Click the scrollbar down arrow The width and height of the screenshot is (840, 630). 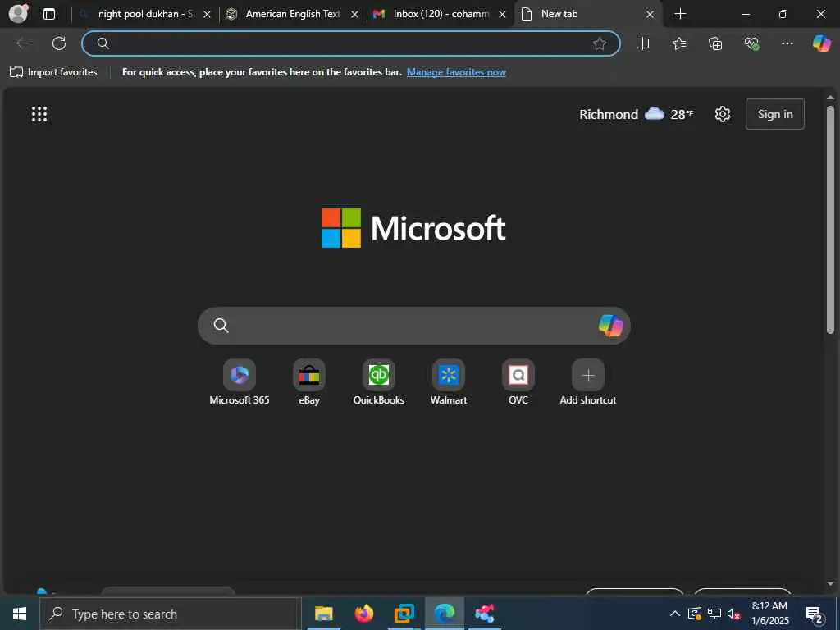click(x=830, y=583)
